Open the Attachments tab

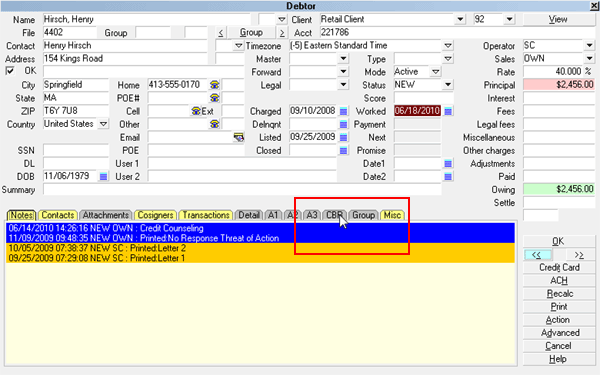click(x=106, y=215)
